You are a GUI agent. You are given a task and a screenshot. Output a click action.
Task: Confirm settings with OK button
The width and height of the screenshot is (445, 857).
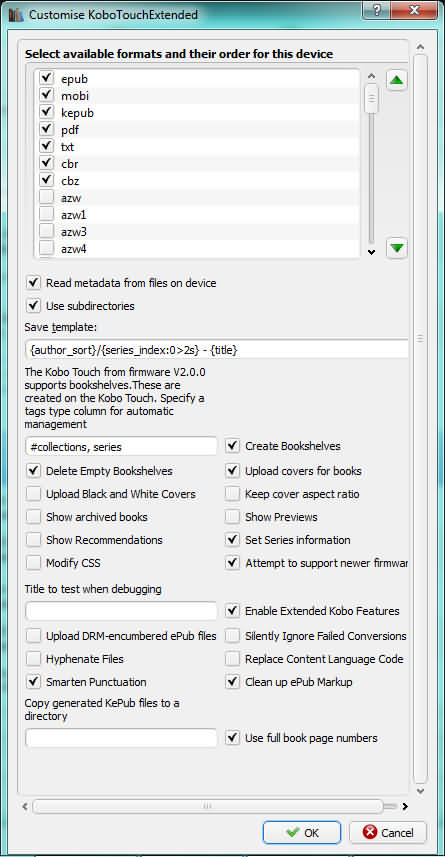click(x=302, y=832)
